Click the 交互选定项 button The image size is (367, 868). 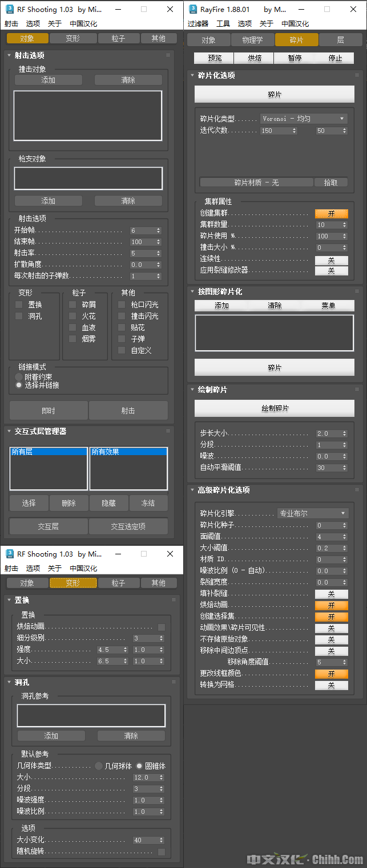pos(128,526)
